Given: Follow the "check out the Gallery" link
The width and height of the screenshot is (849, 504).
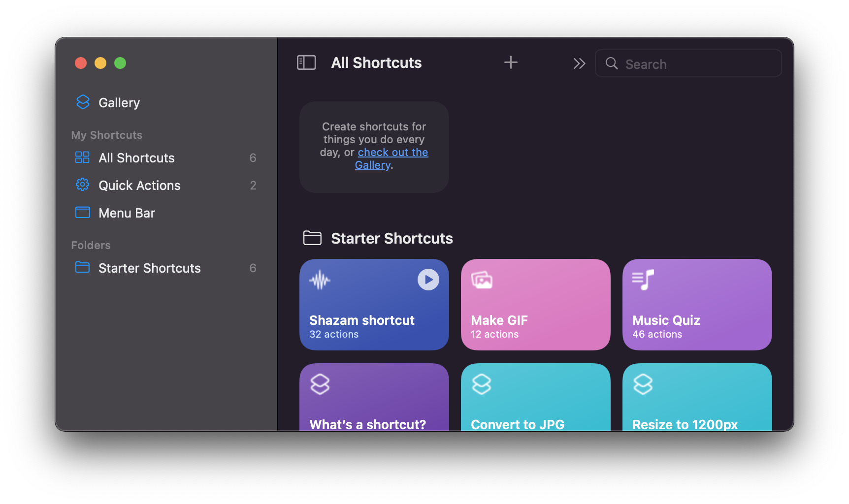Looking at the screenshot, I should (x=392, y=153).
